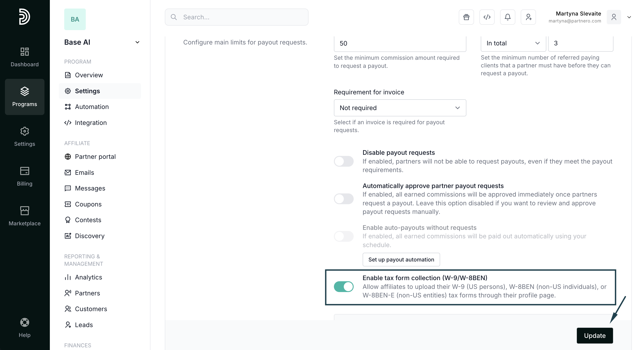Select Partner portal menu item
The width and height of the screenshot is (644, 350).
point(95,157)
